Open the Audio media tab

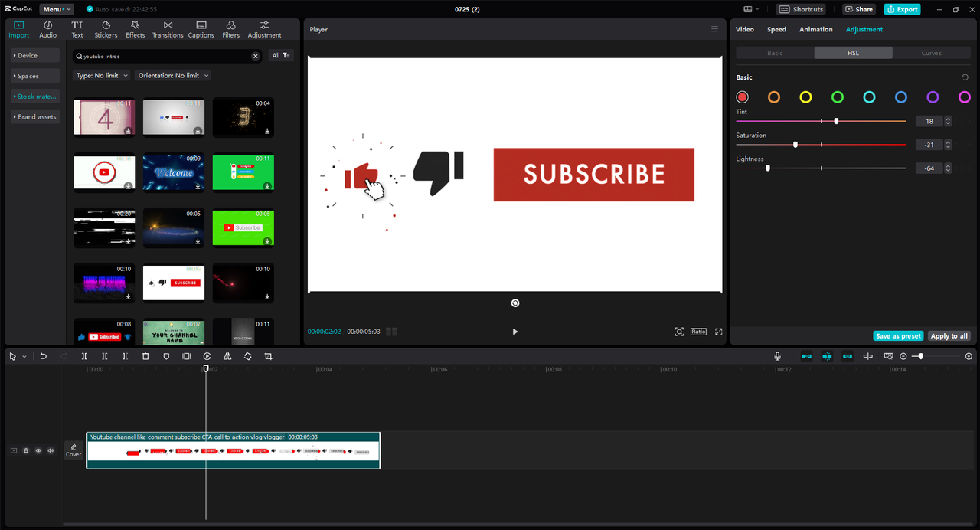47,30
